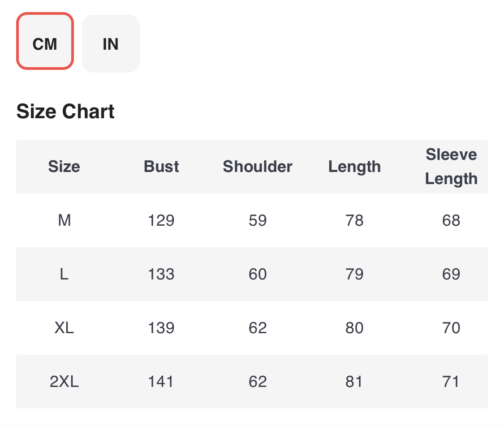Viewport: 504px width, 425px height.
Task: Select the Sleeve Length column header
Action: (x=451, y=167)
